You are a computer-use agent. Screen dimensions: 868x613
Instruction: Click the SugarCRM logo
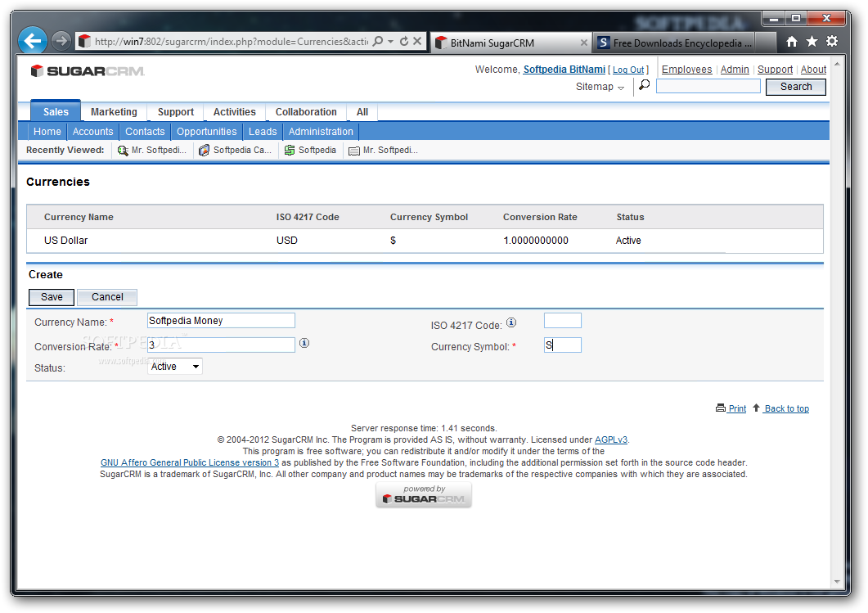[88, 71]
